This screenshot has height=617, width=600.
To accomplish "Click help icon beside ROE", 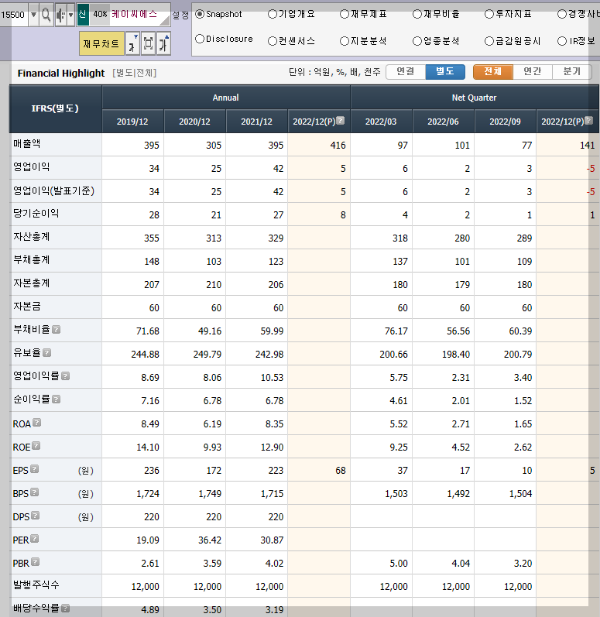I will pos(36,445).
